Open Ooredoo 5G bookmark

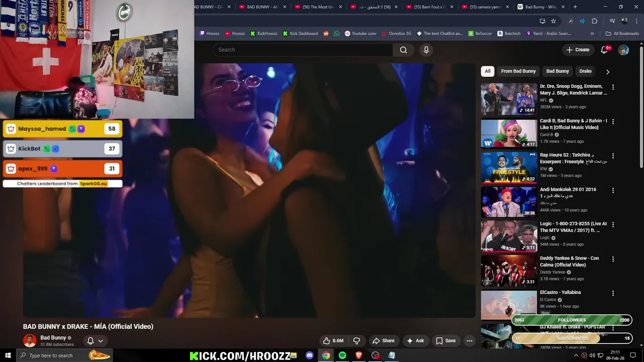pyautogui.click(x=396, y=33)
